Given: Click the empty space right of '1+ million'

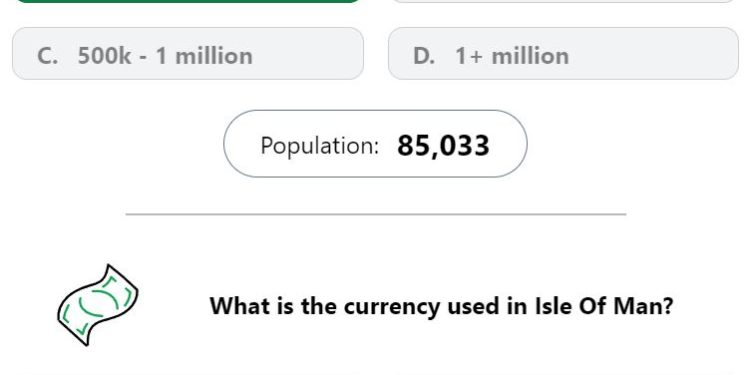Looking at the screenshot, I should coord(653,54).
